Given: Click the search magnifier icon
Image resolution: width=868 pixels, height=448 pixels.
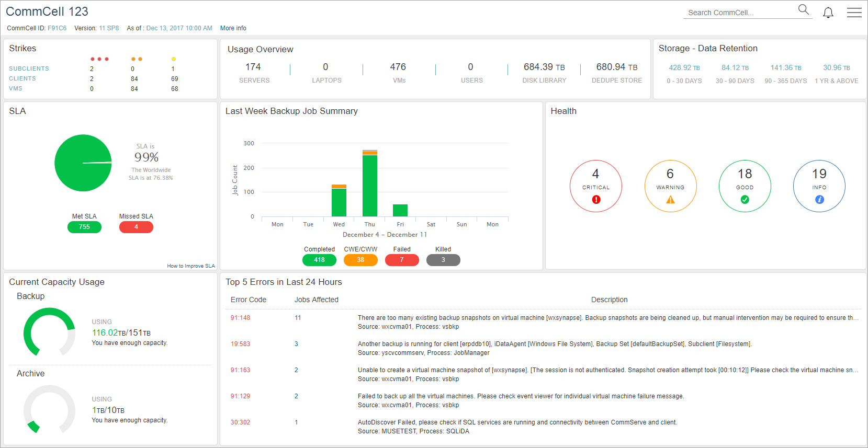Looking at the screenshot, I should [803, 9].
